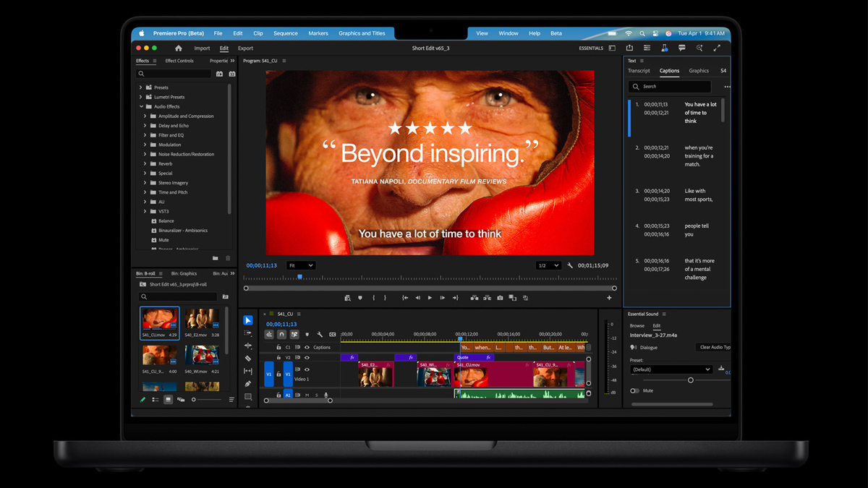Image resolution: width=868 pixels, height=488 pixels.
Task: Switch to the Transcript tab
Action: (639, 71)
